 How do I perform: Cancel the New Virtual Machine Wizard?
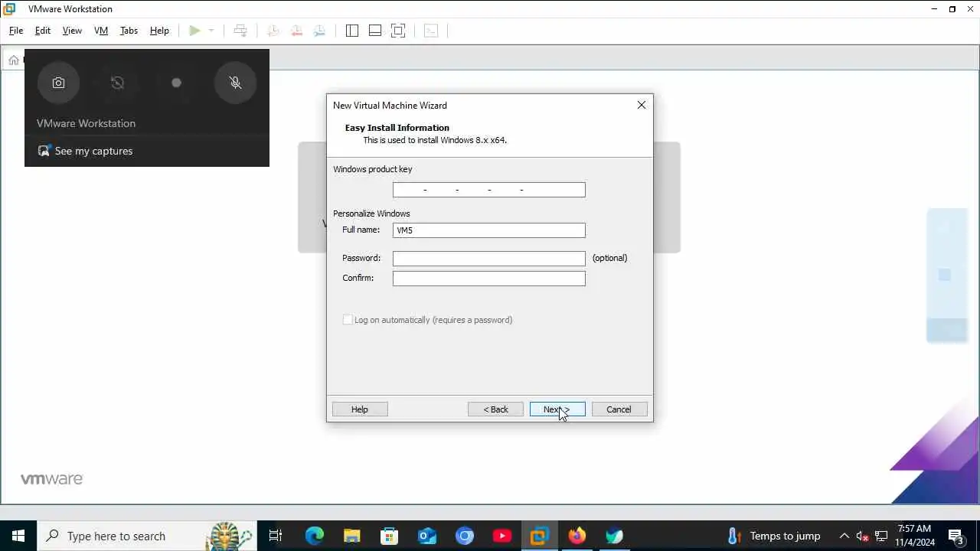[619, 409]
